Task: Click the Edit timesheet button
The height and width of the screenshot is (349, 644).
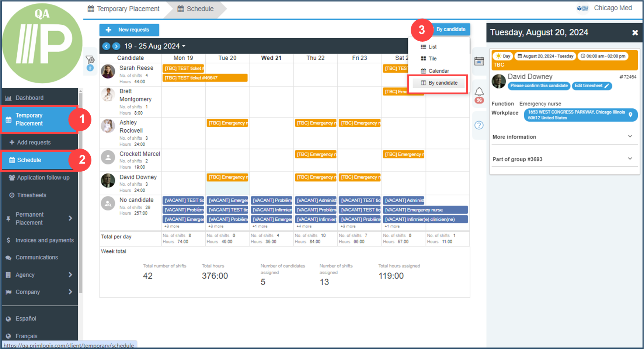Action: click(x=591, y=85)
